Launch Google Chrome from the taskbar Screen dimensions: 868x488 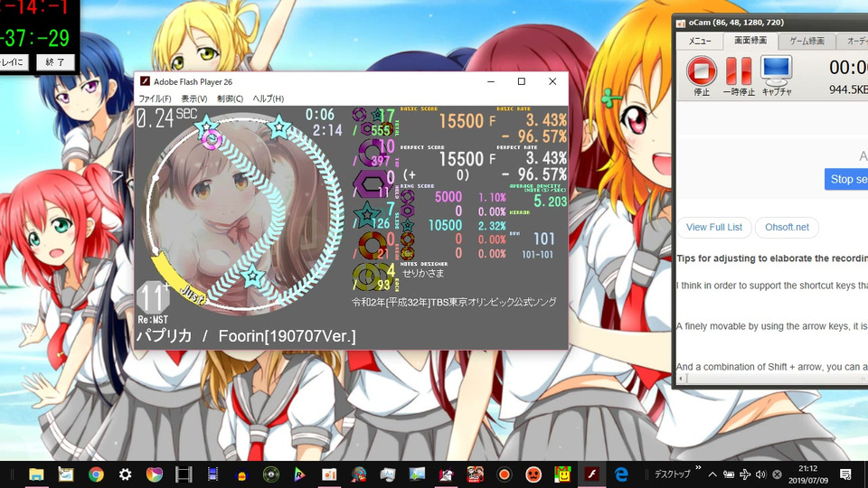97,474
